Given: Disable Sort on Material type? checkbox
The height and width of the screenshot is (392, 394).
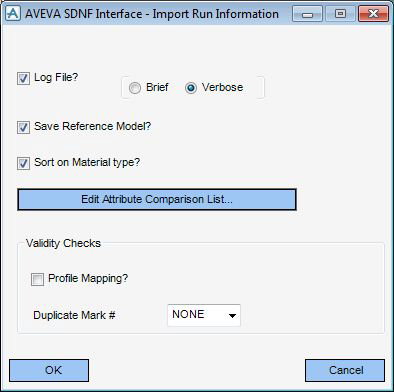Looking at the screenshot, I should [x=23, y=164].
